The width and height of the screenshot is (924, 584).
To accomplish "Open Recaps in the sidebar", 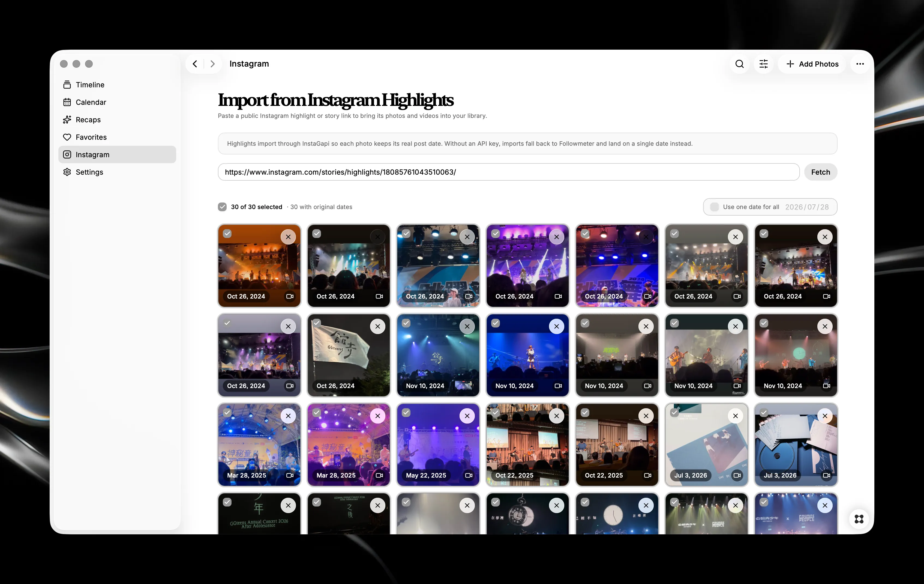I will [x=117, y=120].
